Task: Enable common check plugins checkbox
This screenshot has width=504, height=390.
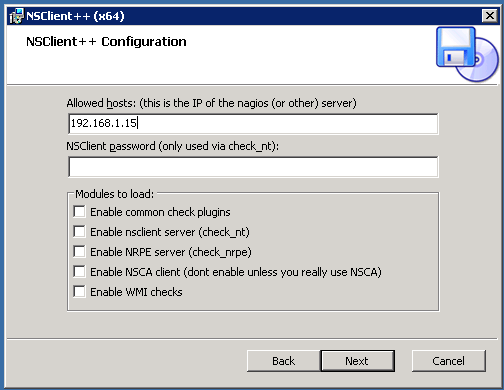Action: (x=79, y=212)
